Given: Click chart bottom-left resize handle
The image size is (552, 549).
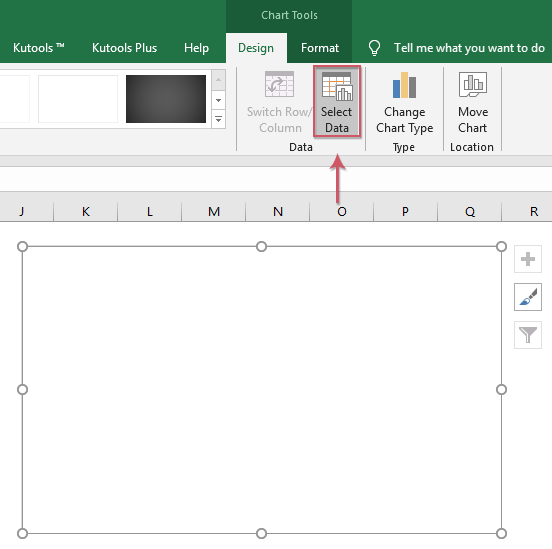Looking at the screenshot, I should click(22, 534).
